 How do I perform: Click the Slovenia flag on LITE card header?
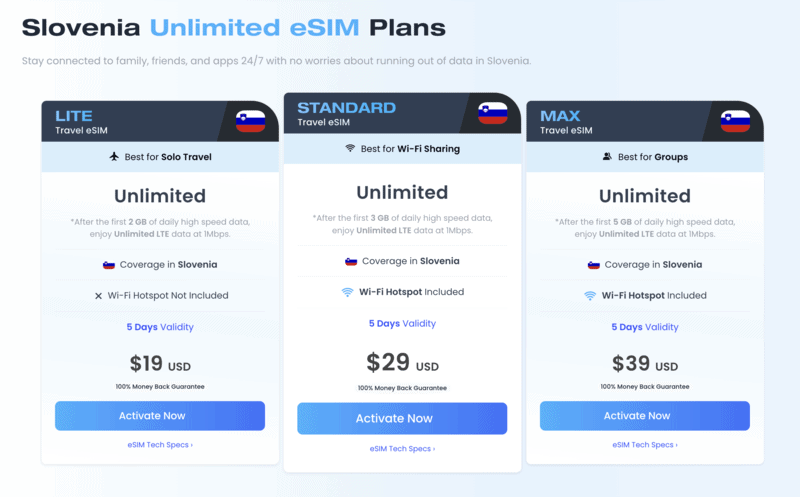tap(250, 121)
